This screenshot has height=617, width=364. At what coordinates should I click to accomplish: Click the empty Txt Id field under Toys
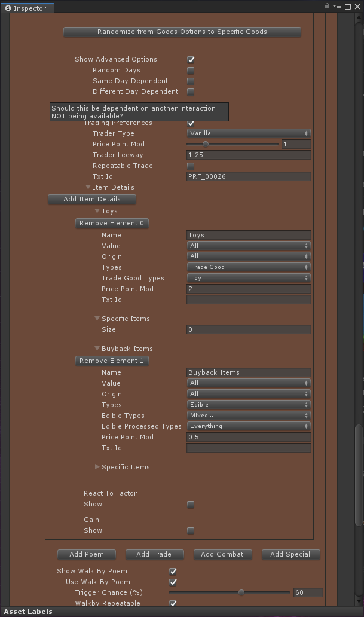coord(249,300)
